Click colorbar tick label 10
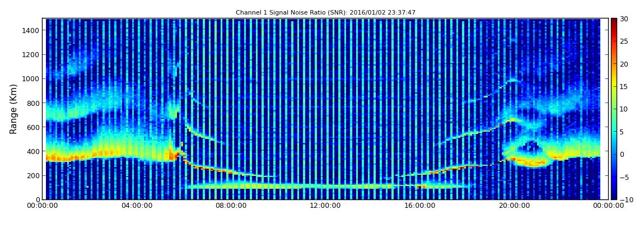This screenshot has width=644, height=228. point(624,109)
